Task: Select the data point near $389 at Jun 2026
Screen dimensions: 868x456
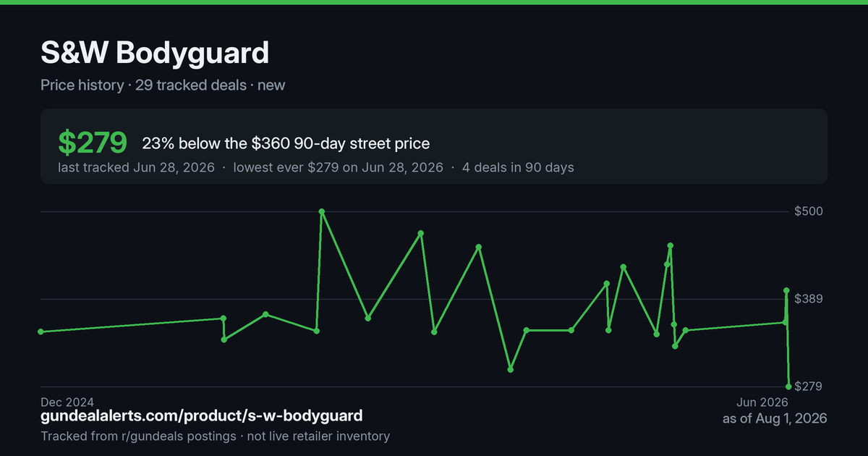Action: pos(786,291)
